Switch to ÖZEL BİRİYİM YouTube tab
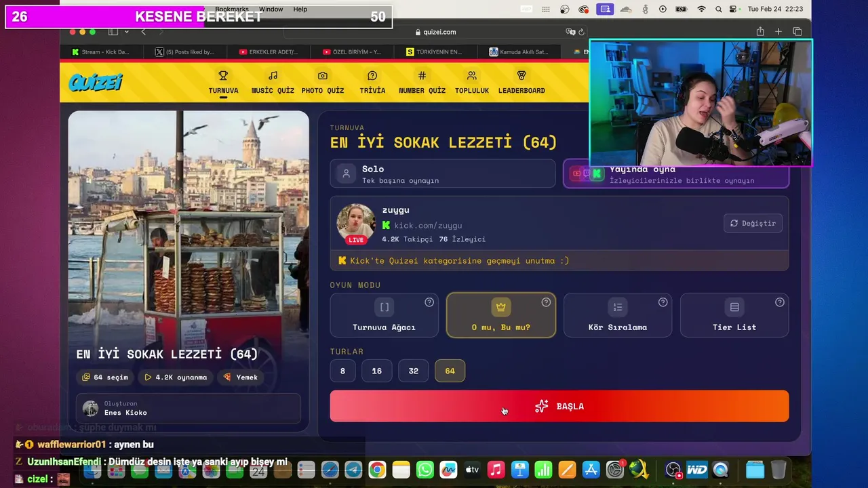The image size is (868, 488). click(x=352, y=52)
